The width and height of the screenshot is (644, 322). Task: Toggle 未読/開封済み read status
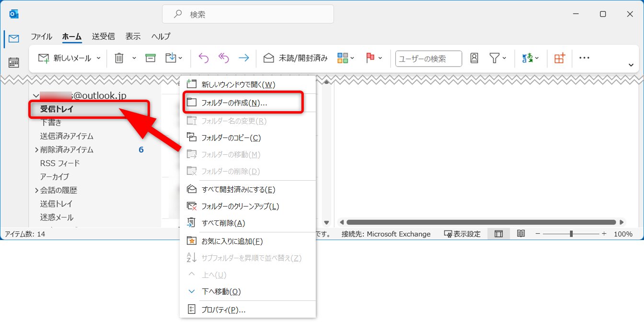296,58
